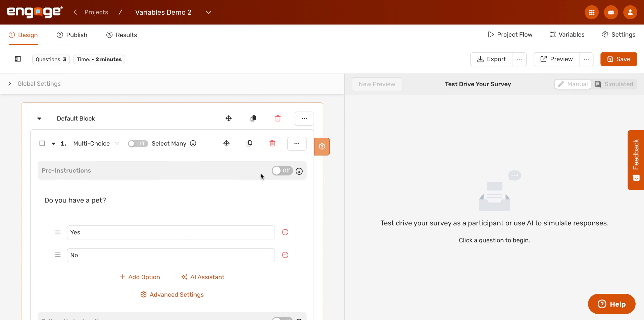Tick the question 1 selection checkbox

[x=42, y=143]
